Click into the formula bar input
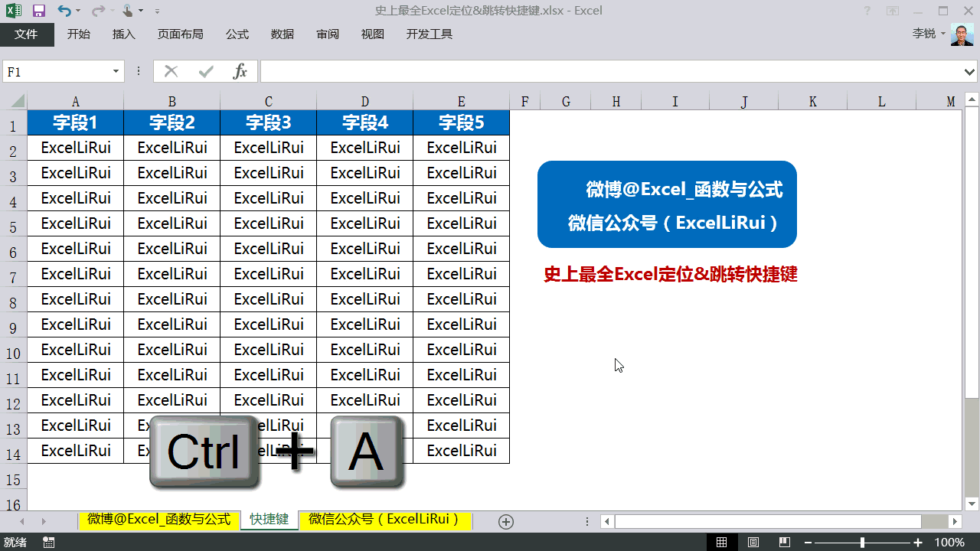The height and width of the screenshot is (551, 980). pos(610,71)
